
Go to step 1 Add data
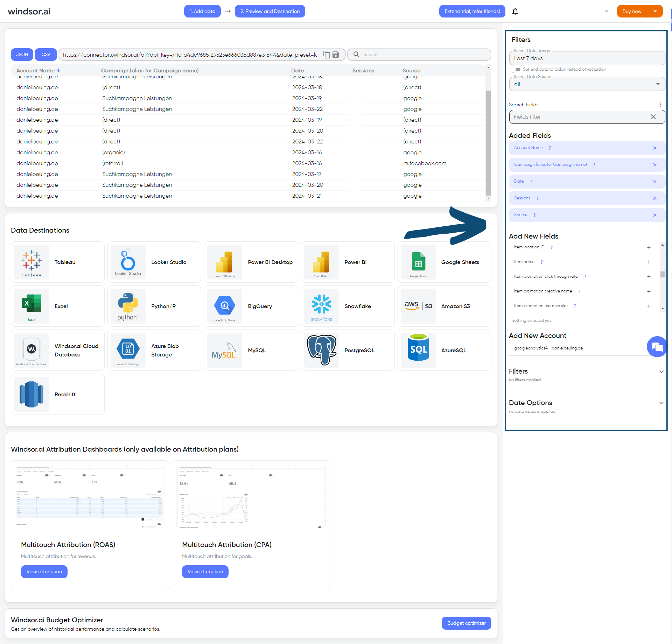[x=202, y=11]
